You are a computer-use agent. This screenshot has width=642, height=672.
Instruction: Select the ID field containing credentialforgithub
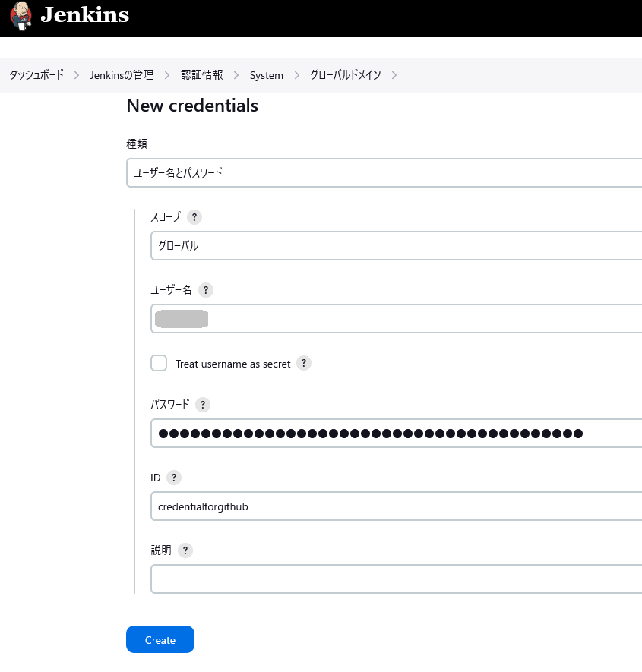point(380,506)
